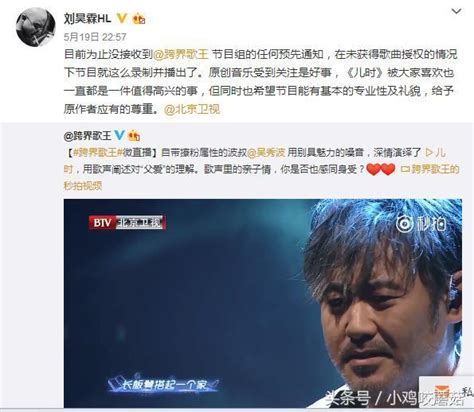Click the membership badge next to 跨界歌王

(134, 135)
